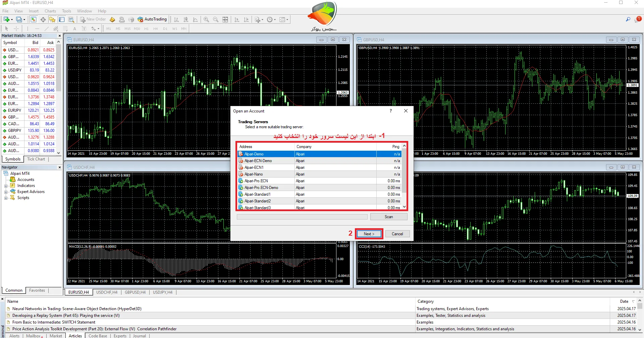Click the New Chart toolbar icon
This screenshot has height=338, width=644.
[6, 19]
